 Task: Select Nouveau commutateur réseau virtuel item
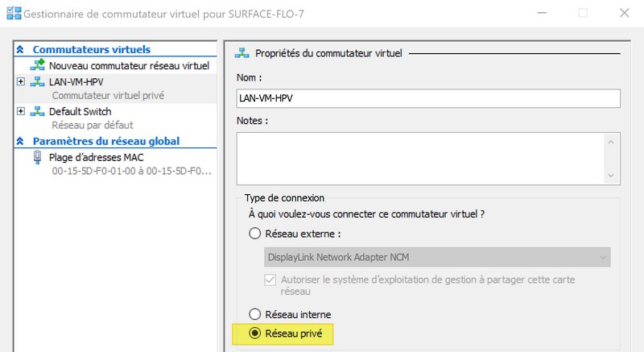[x=129, y=65]
